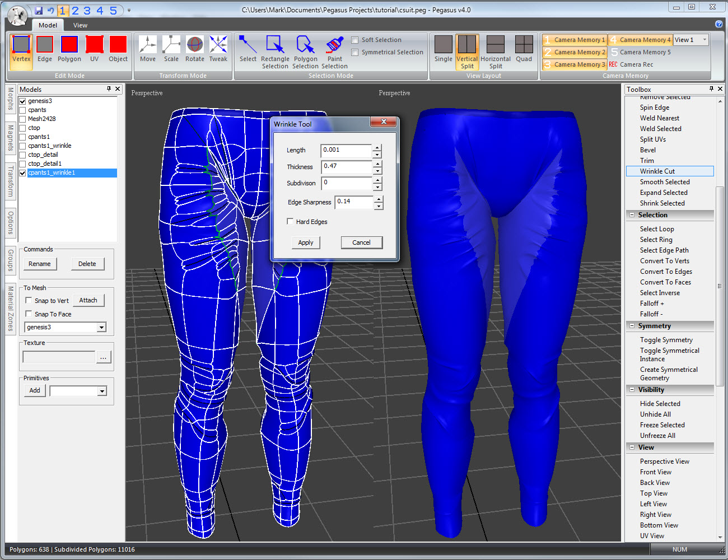Viewport: 728px width, 560px height.
Task: Toggle cpants1_wrinkle1 model checkbox
Action: 22,172
